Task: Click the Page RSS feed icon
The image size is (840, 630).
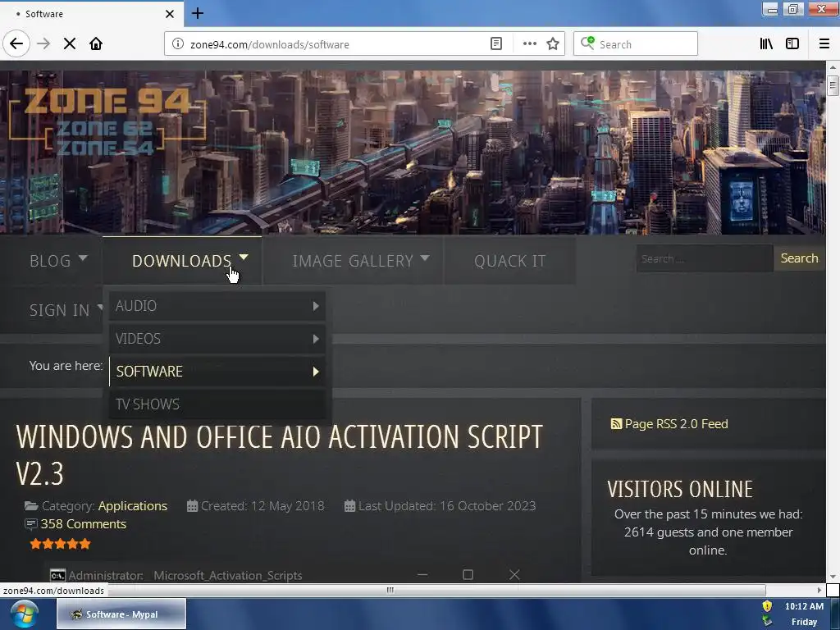Action: click(x=616, y=424)
